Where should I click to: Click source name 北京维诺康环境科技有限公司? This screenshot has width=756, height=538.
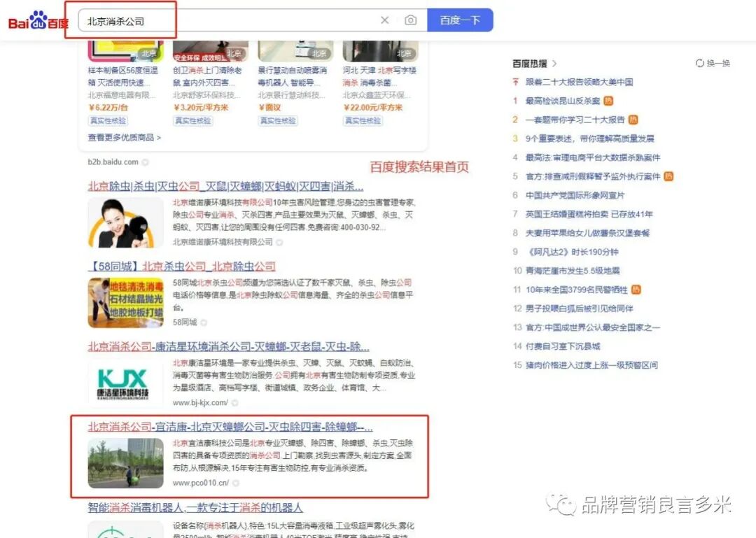[x=223, y=242]
